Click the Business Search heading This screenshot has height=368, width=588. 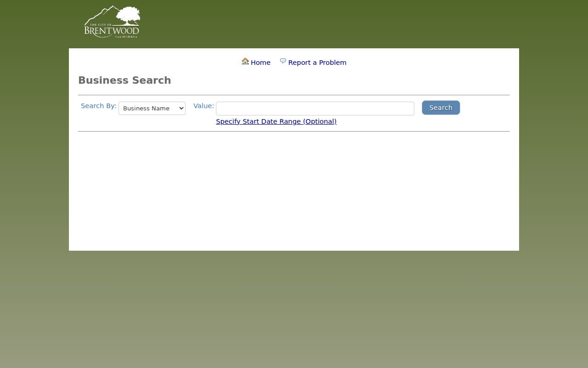[x=124, y=80]
